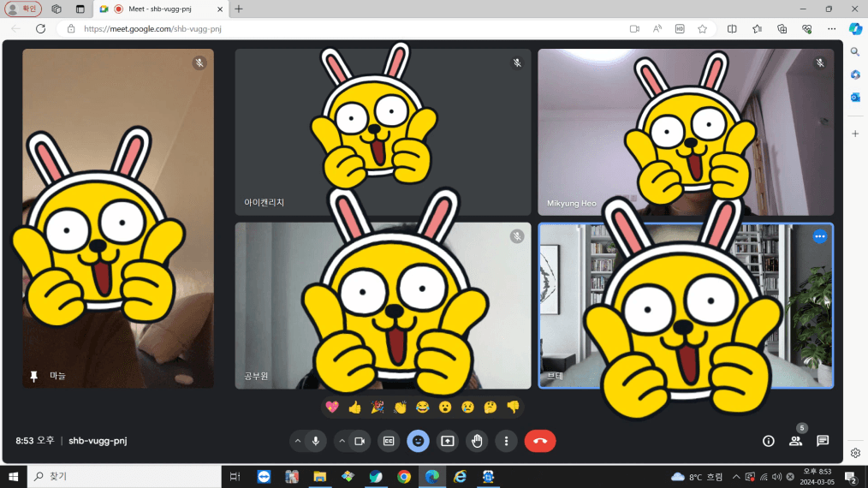Send the laughing face reaction
Image resolution: width=868 pixels, height=488 pixels.
422,408
